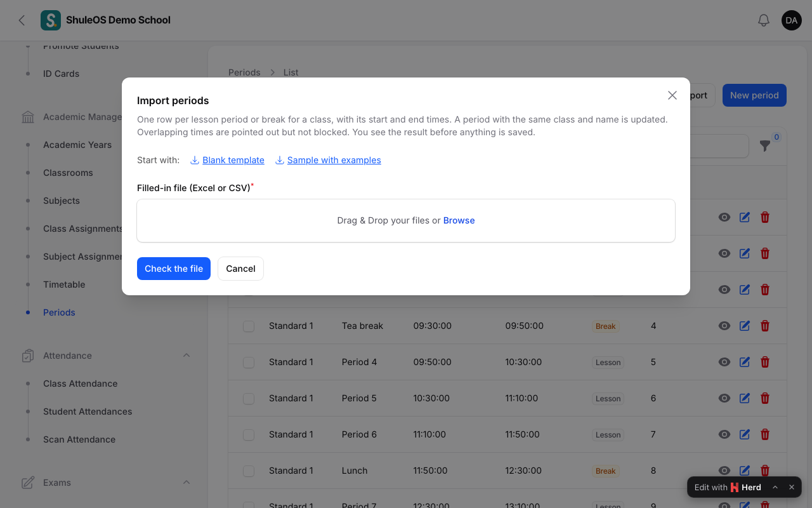Open the ShuleOS logo icon

[51, 20]
